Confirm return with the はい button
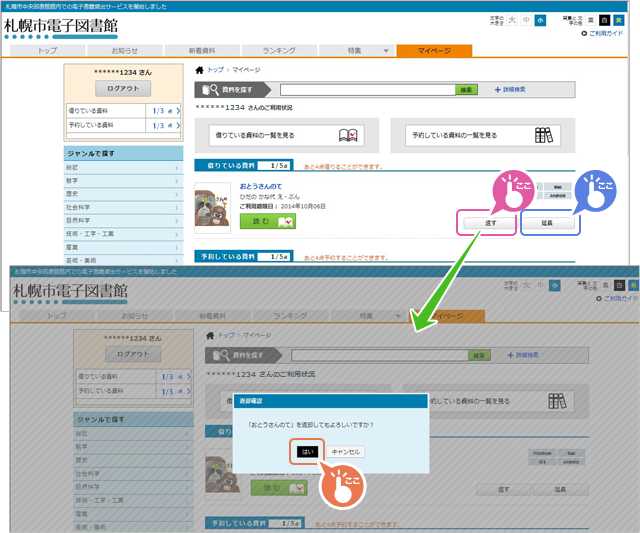 [x=307, y=452]
